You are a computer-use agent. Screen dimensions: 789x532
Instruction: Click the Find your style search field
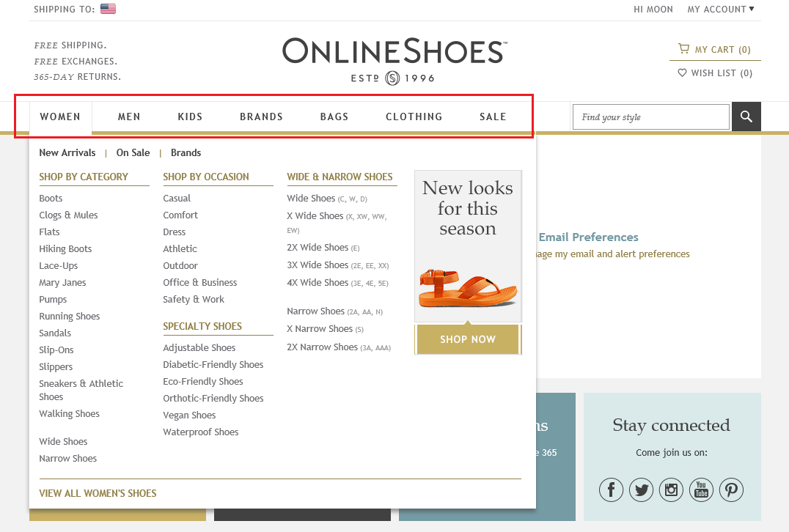tap(651, 117)
